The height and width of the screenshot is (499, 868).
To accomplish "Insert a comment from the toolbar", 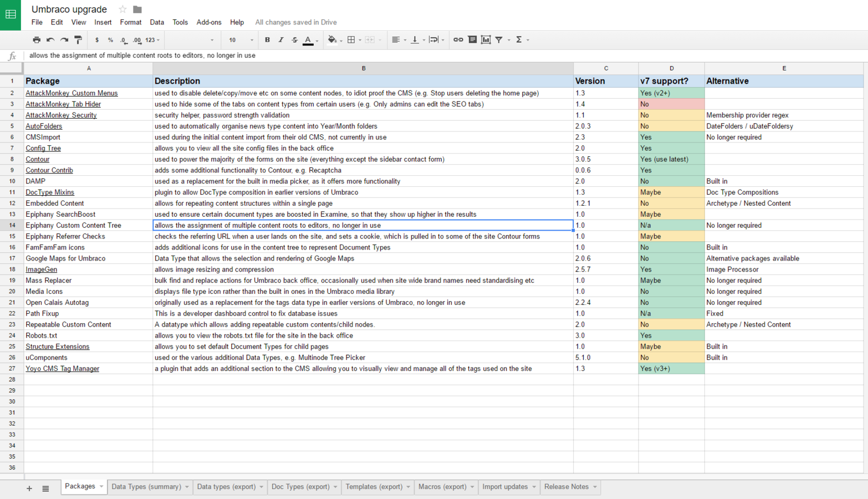I will tap(472, 40).
